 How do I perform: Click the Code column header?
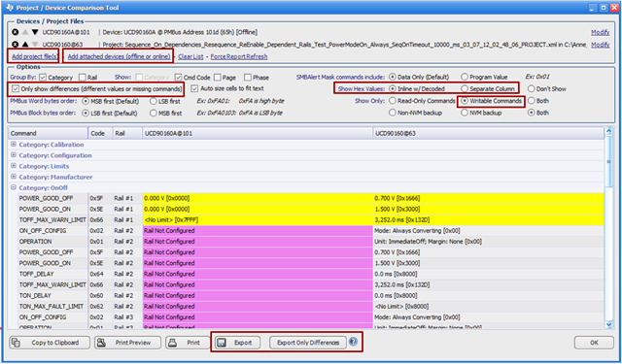pyautogui.click(x=100, y=134)
